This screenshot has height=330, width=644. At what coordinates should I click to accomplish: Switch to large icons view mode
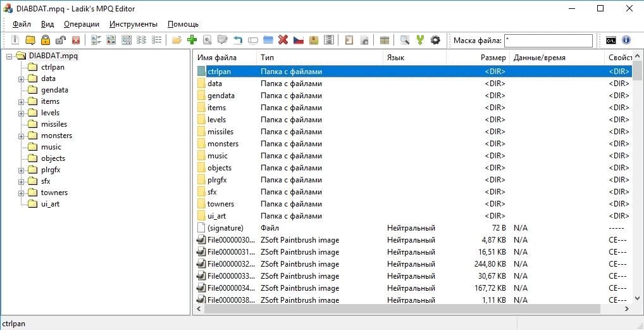pos(111,40)
